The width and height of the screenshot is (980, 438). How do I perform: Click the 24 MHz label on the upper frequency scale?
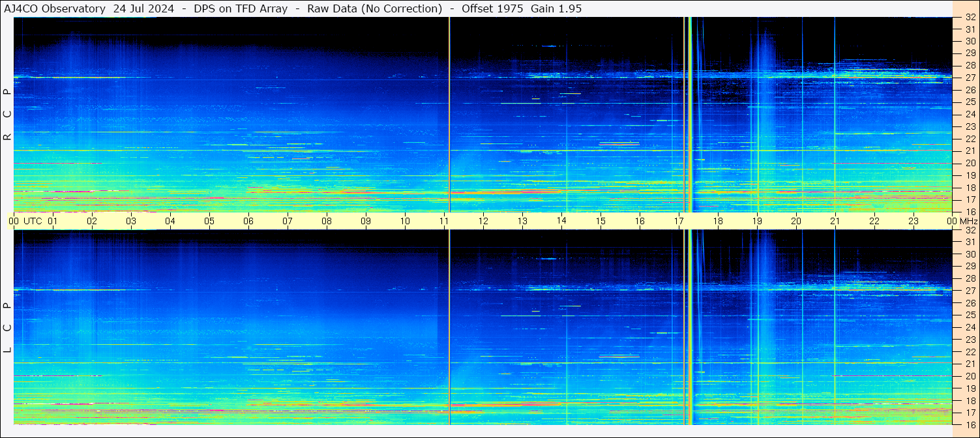(x=970, y=114)
